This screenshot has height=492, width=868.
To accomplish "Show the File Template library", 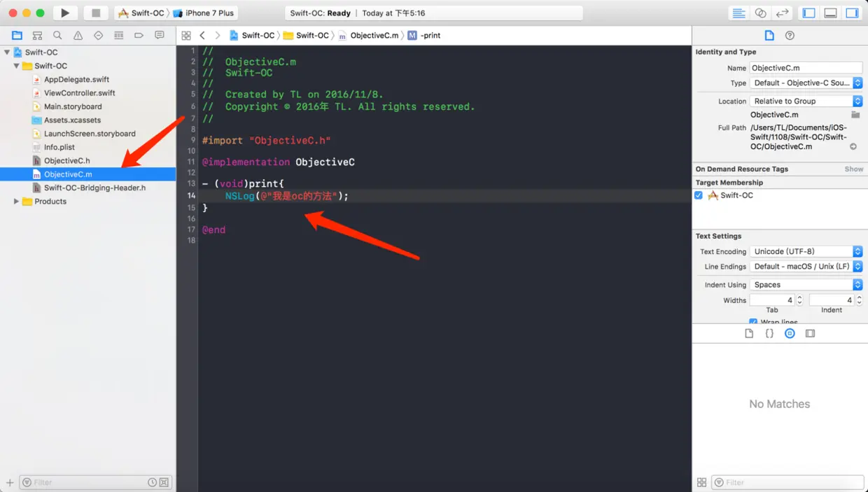I will (x=749, y=334).
